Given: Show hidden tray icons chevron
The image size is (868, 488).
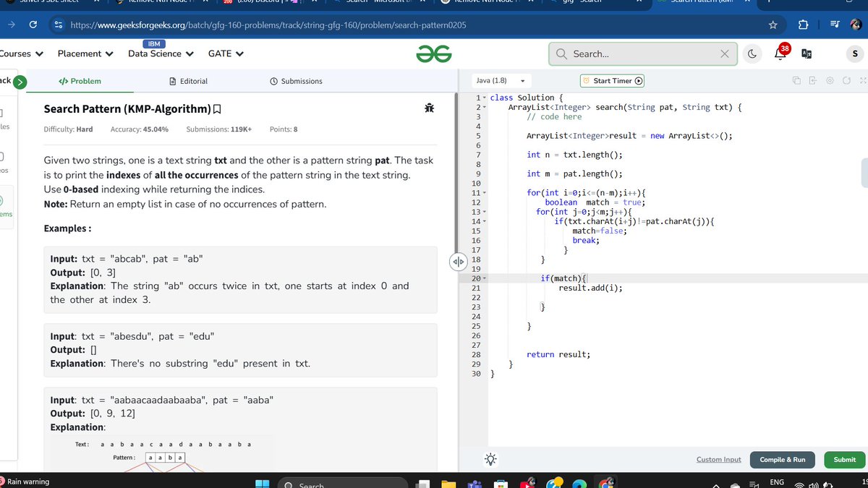Looking at the screenshot, I should [718, 484].
